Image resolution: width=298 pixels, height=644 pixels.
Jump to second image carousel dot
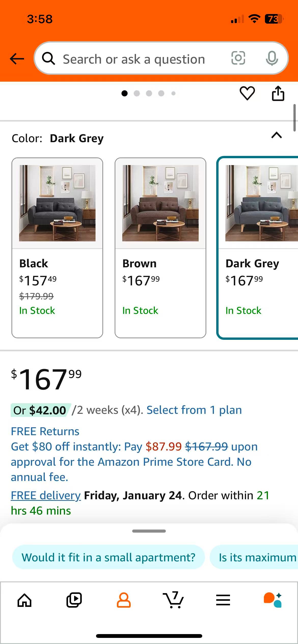137,93
